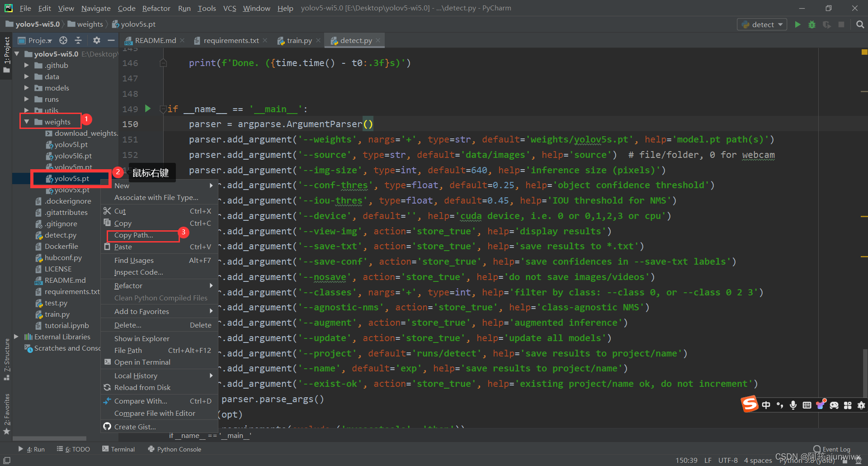Open Project panel settings gear
Screen dimensions: 868x466
[96, 40]
